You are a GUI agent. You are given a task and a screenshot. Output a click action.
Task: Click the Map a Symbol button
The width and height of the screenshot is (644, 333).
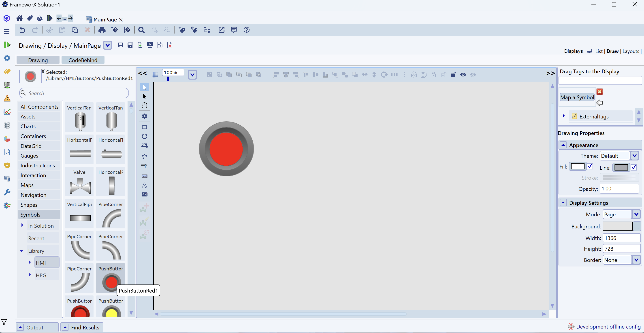point(577,97)
